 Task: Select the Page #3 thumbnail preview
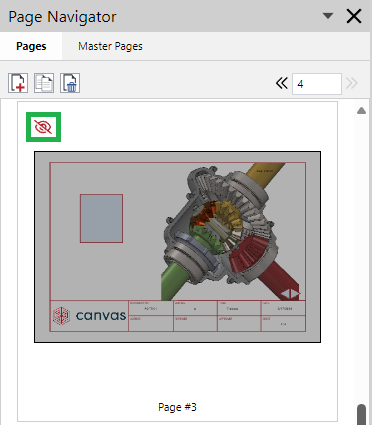(x=178, y=247)
